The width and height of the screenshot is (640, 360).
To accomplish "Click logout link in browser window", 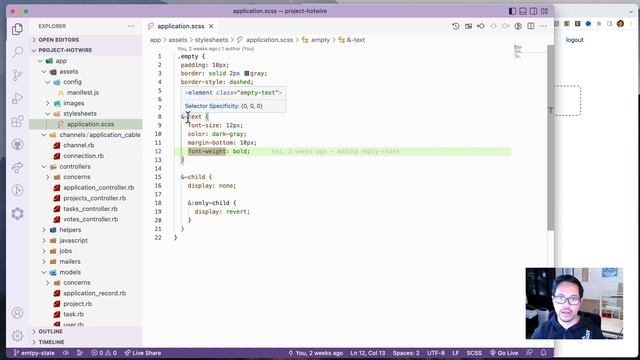I will point(574,40).
